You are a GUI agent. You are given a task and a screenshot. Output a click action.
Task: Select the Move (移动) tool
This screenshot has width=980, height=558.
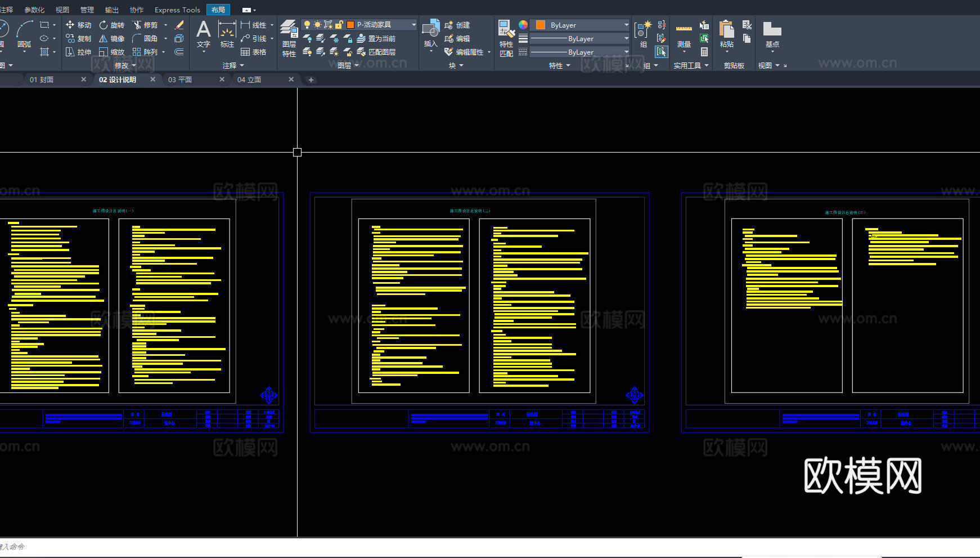click(78, 25)
